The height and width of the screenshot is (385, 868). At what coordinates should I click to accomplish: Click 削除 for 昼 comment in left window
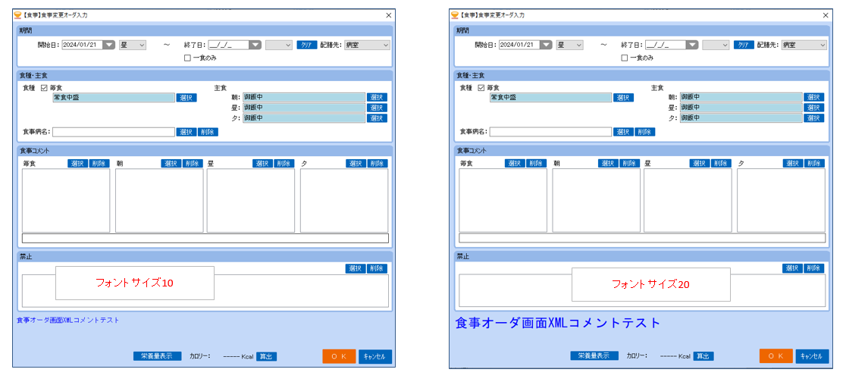point(284,163)
